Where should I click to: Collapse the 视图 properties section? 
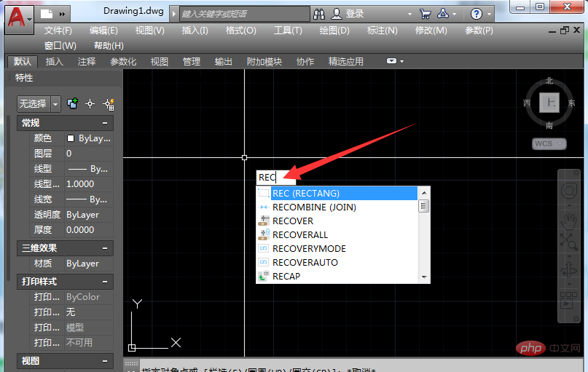105,361
